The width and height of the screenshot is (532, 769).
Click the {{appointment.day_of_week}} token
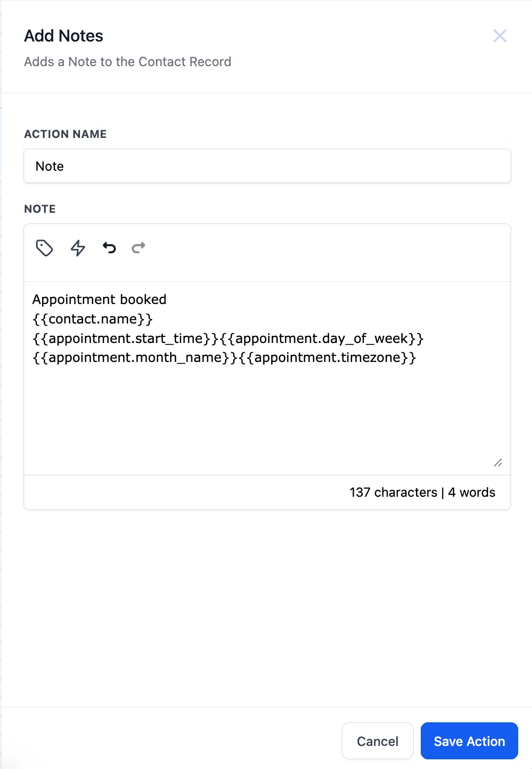click(322, 338)
